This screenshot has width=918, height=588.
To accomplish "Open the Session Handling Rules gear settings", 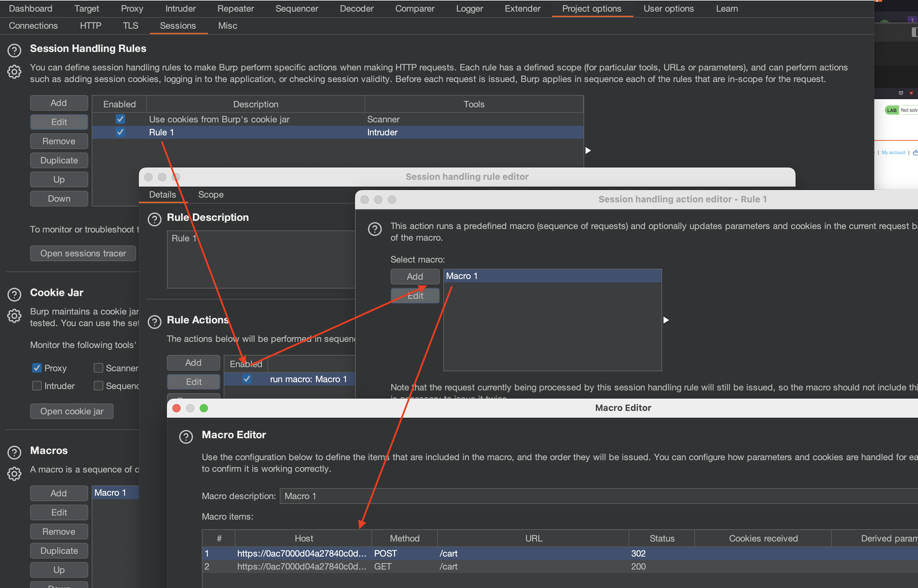I will 14,72.
